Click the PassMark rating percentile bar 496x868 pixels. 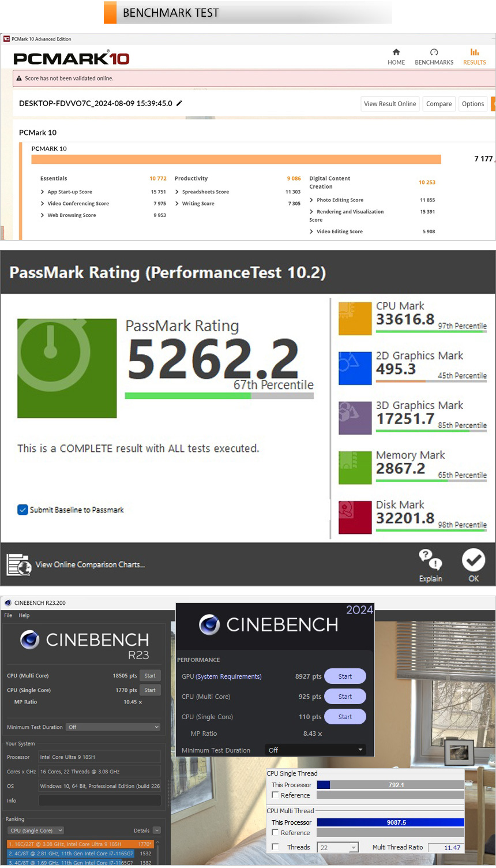coord(219,396)
